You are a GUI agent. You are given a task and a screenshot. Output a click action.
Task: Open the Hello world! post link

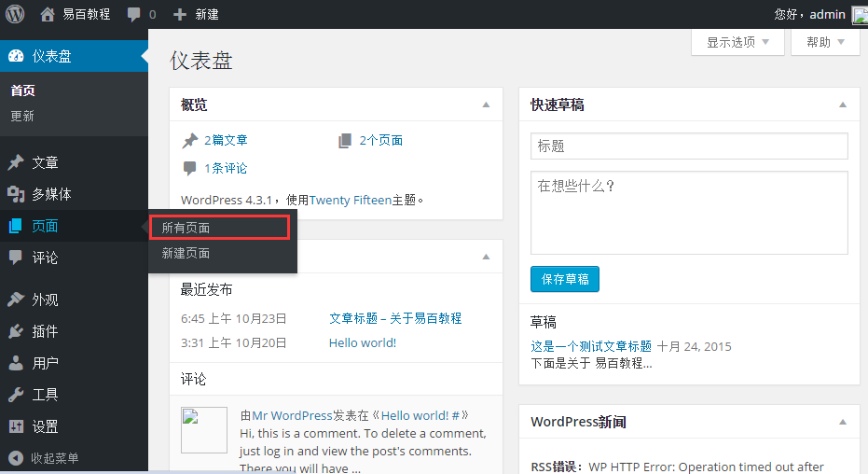click(363, 342)
